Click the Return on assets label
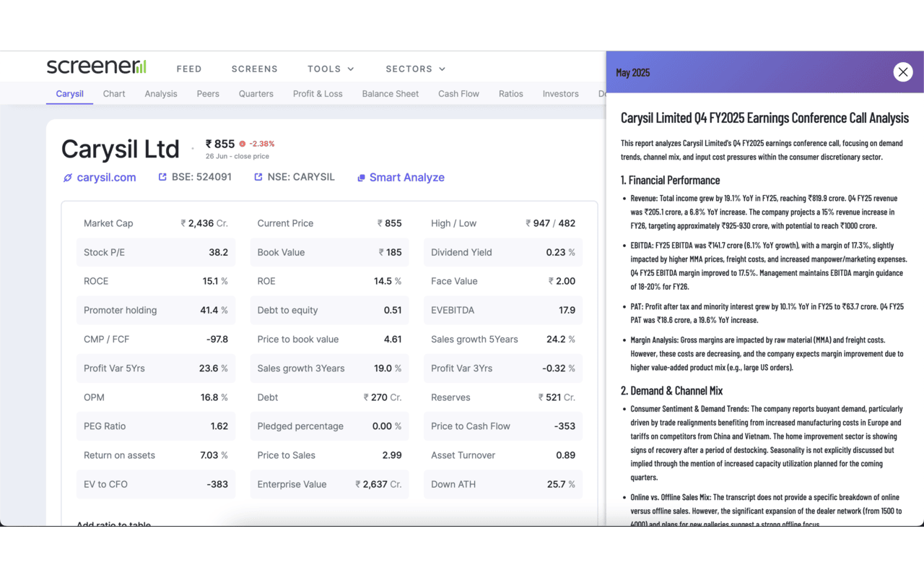Screen dimensions: 924x578 pyautogui.click(x=120, y=455)
